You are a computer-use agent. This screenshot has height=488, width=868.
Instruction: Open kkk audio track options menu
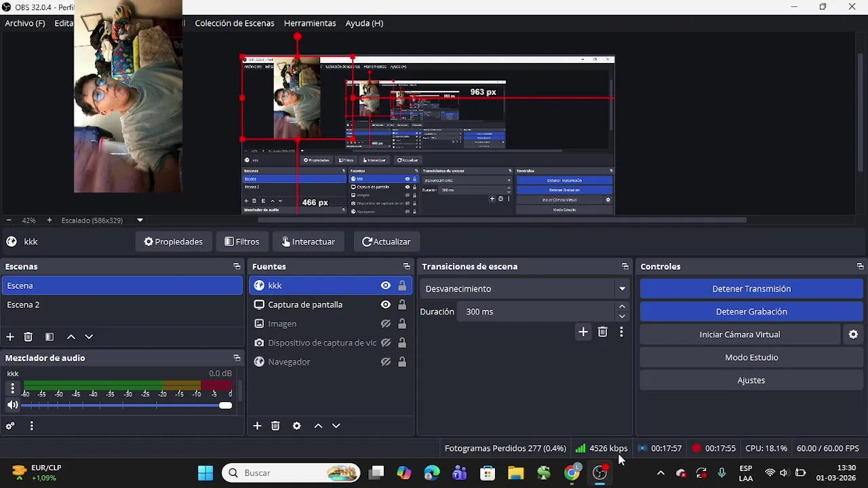(x=12, y=388)
